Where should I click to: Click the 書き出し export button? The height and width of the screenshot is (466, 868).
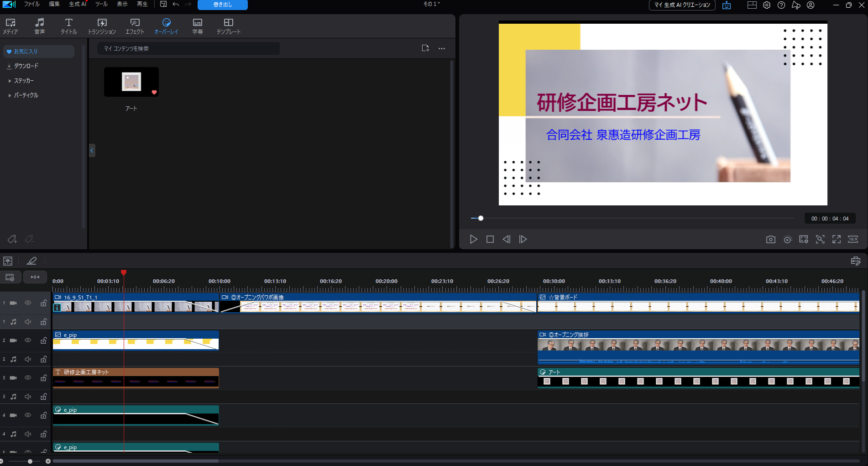point(222,5)
